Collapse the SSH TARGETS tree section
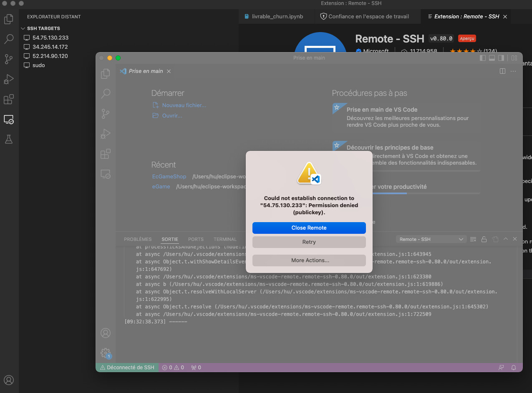Image resolution: width=532 pixels, height=393 pixels. click(43, 28)
